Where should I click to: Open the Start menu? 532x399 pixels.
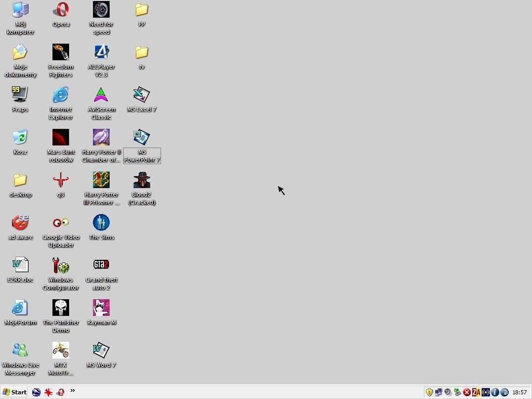tap(14, 392)
